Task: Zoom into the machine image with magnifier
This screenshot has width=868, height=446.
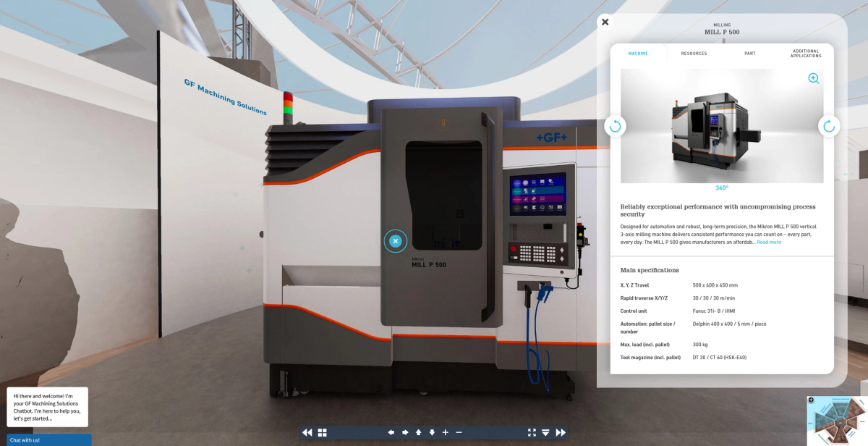Action: [814, 78]
